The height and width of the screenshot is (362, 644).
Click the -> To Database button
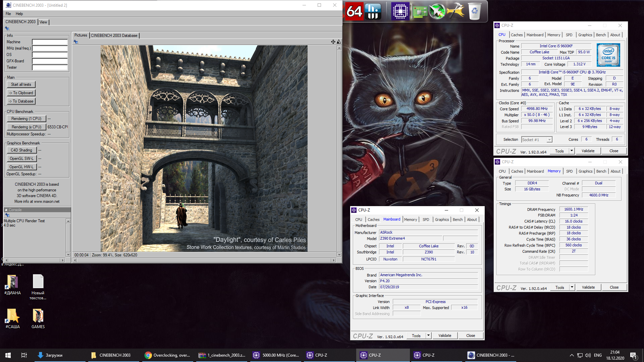point(21,101)
